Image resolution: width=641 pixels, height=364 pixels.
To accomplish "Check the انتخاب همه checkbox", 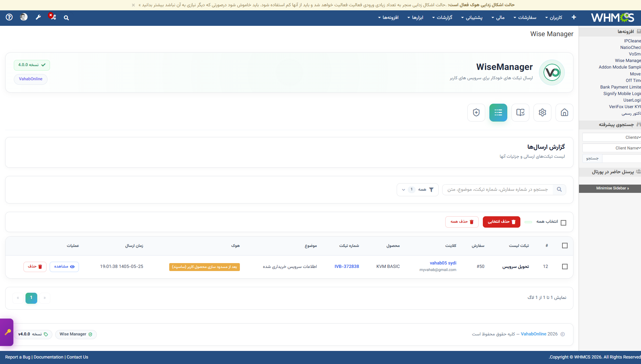I will coord(563,222).
